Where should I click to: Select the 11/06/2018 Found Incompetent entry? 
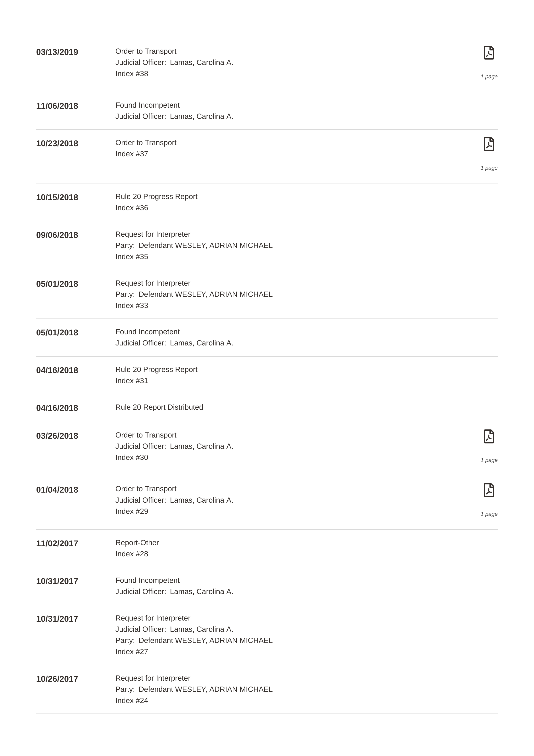[x=267, y=111]
